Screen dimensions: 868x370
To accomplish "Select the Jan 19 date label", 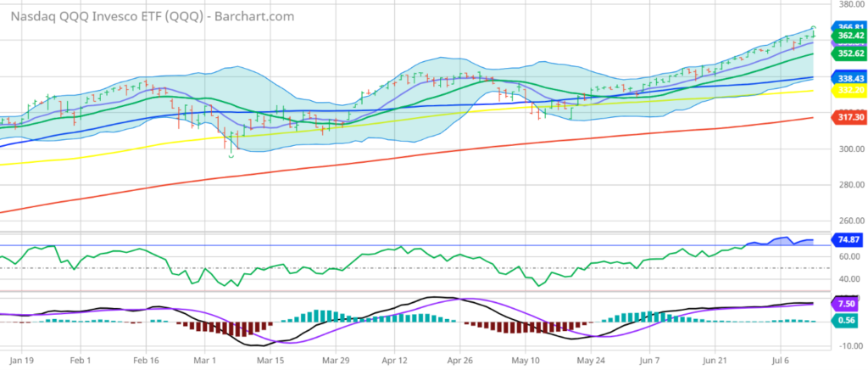I will click(22, 361).
